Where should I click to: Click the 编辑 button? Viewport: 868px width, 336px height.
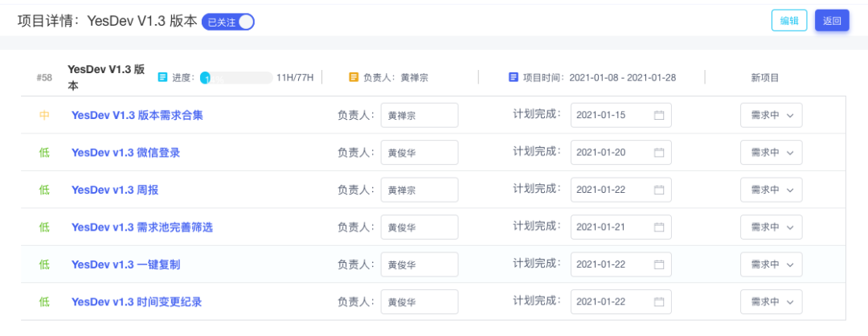[x=789, y=21]
